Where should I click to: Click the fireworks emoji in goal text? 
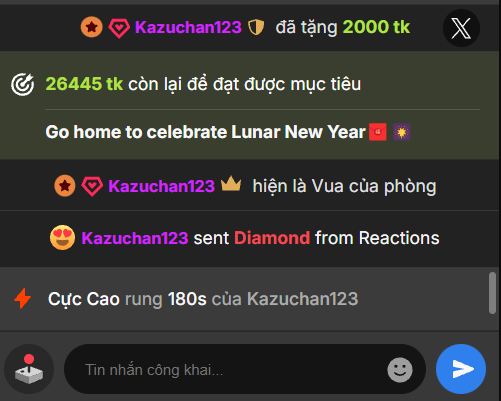point(401,132)
